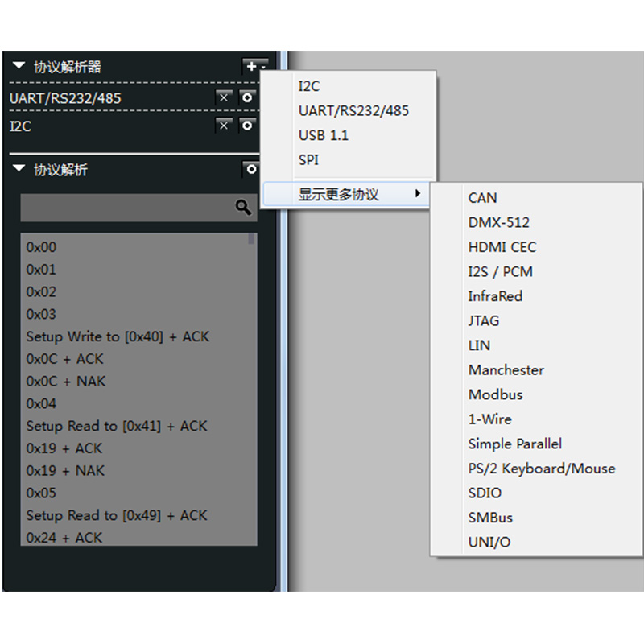This screenshot has height=644, width=644.
Task: Select DMX-512 protocol
Action: [536, 223]
